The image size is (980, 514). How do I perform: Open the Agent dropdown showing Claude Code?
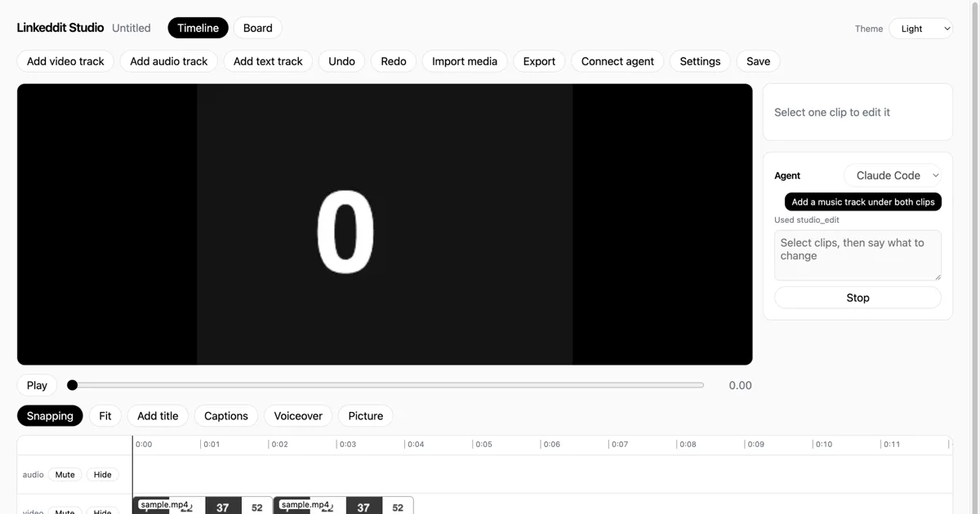[x=893, y=175]
